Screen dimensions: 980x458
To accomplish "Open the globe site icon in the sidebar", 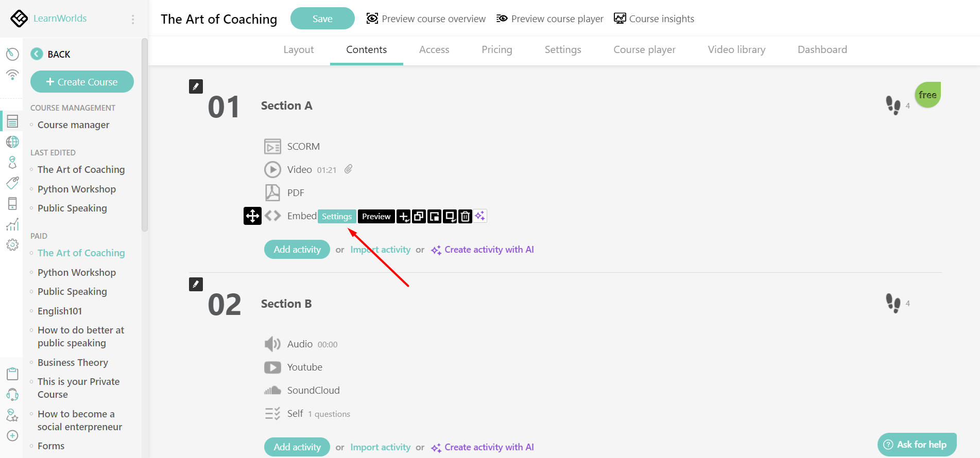I will (x=12, y=142).
